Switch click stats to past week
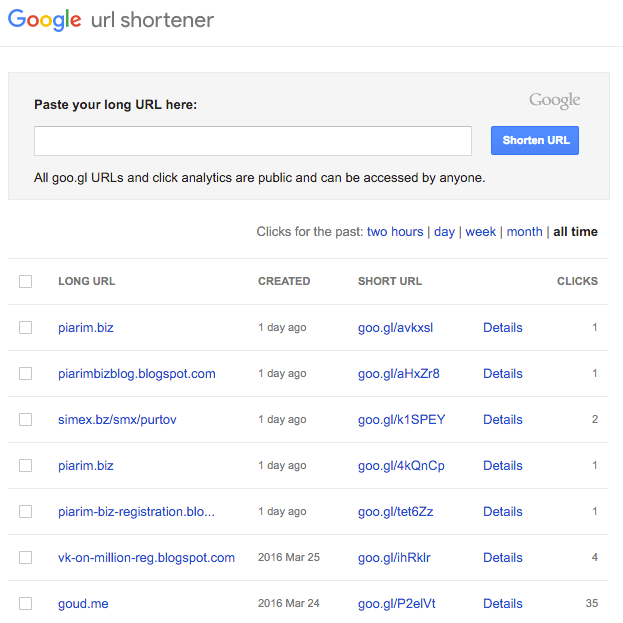 [x=480, y=232]
